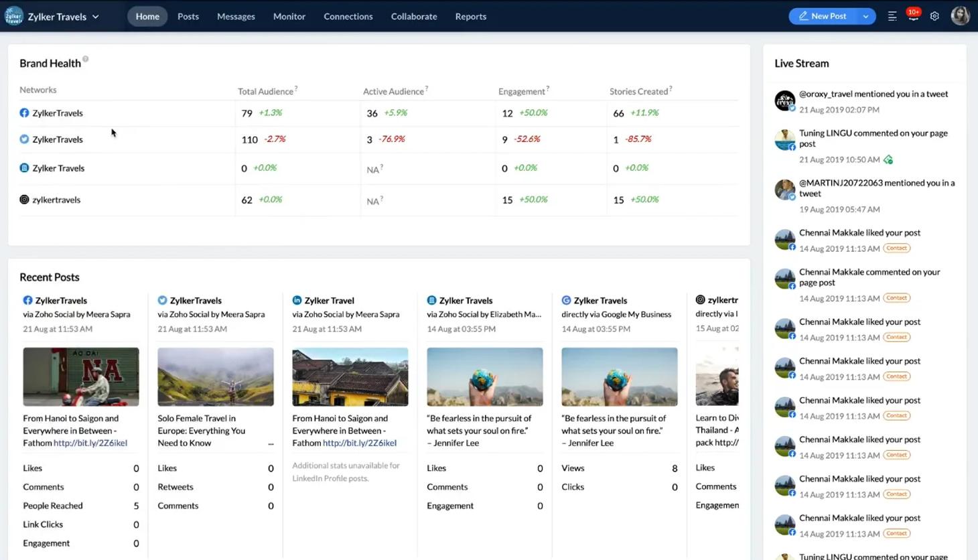Create a New Post

[823, 16]
